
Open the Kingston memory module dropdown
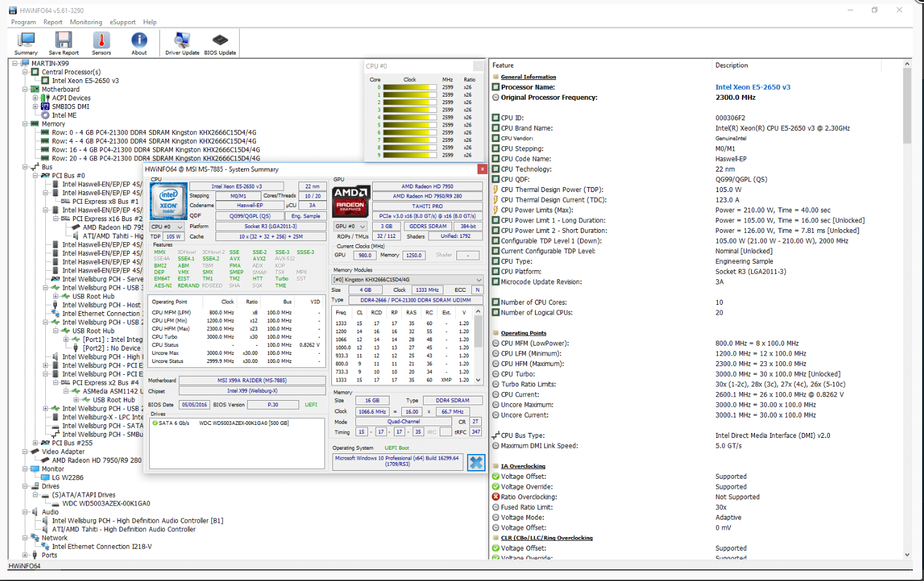[x=408, y=280]
